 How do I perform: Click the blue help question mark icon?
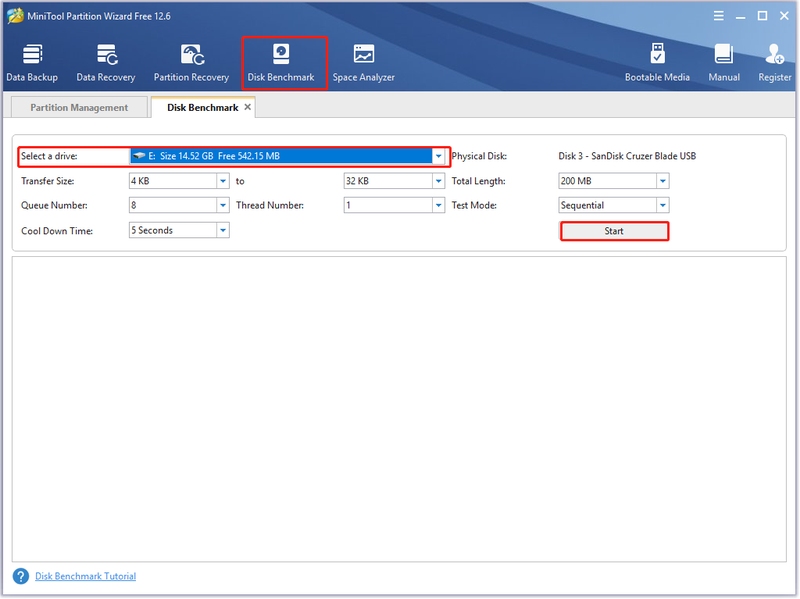pyautogui.click(x=21, y=576)
